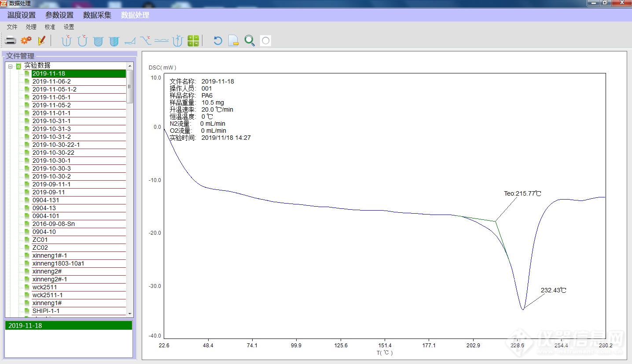Click the pencil and ruler icon
The height and width of the screenshot is (364, 632).
[x=42, y=41]
